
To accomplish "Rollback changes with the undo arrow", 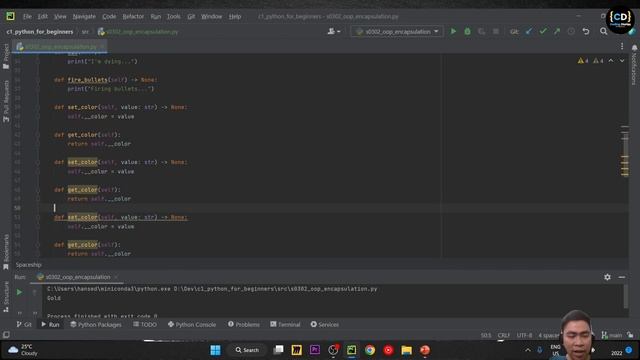I will (x=586, y=31).
